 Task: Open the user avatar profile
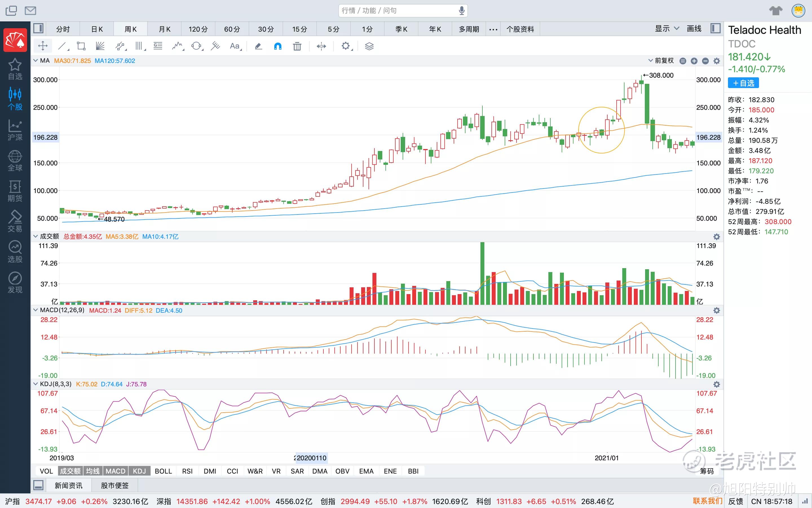(798, 11)
